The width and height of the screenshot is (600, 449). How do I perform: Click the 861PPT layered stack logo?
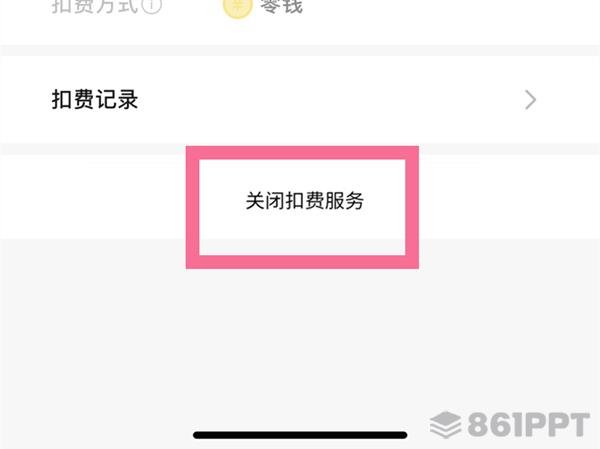coord(445,425)
